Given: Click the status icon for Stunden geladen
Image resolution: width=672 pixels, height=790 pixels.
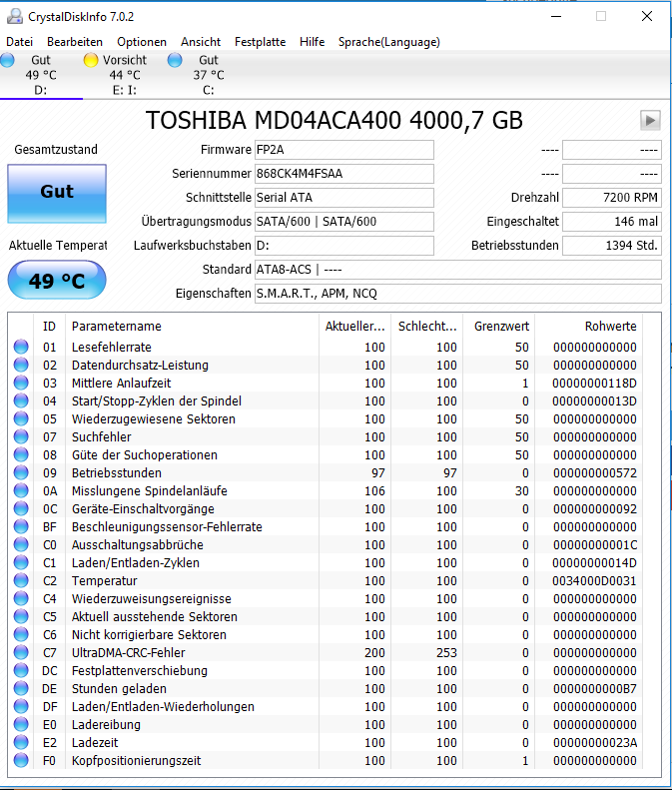Looking at the screenshot, I should (x=21, y=688).
